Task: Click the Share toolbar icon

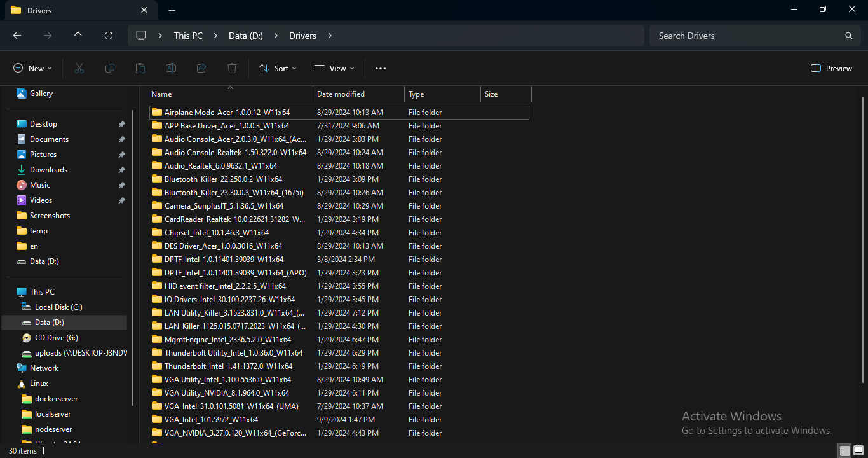Action: point(201,68)
